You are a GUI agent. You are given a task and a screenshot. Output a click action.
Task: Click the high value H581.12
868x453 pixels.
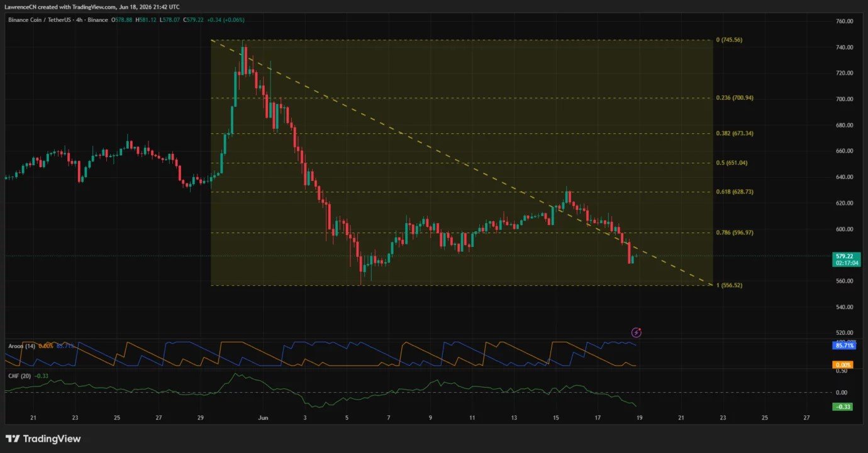[146, 20]
